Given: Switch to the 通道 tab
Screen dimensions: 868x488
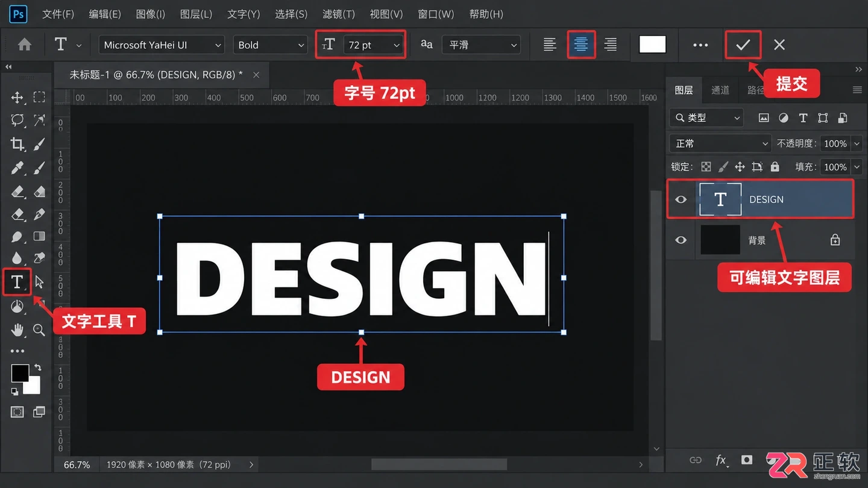Looking at the screenshot, I should 720,90.
